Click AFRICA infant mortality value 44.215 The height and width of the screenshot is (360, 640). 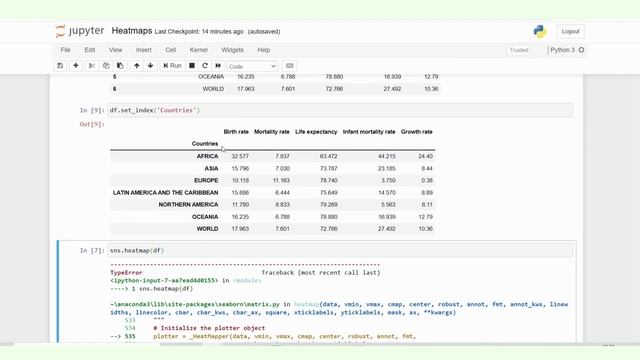387,156
